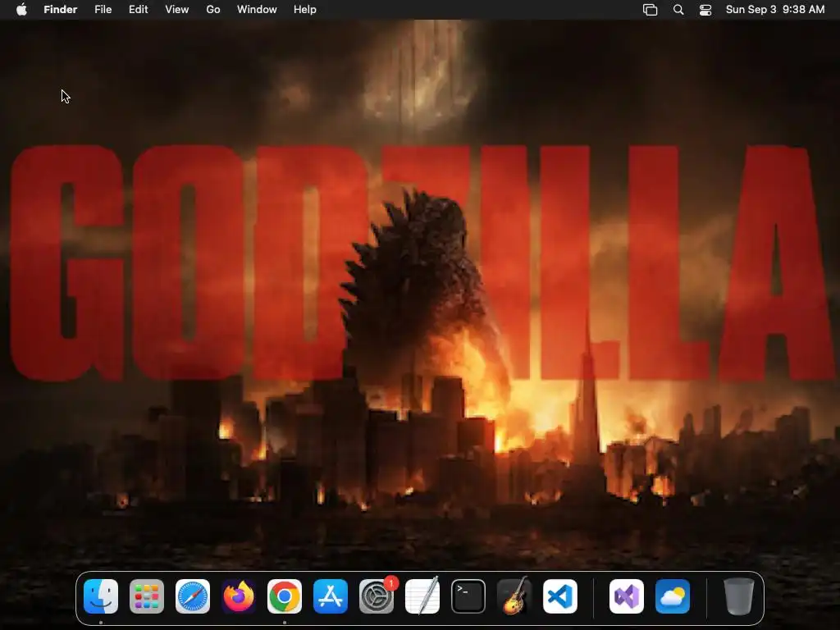Open the Weather app icon

(673, 596)
